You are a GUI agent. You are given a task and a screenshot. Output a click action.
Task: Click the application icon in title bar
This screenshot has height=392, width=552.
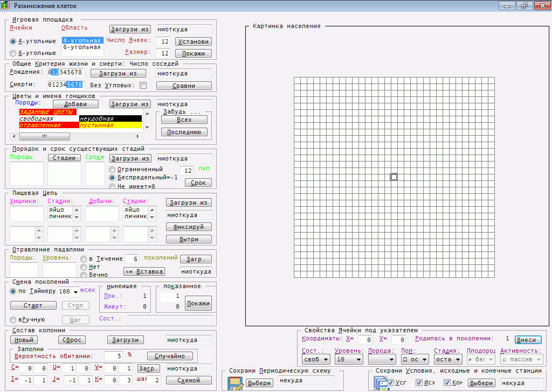pos(5,5)
